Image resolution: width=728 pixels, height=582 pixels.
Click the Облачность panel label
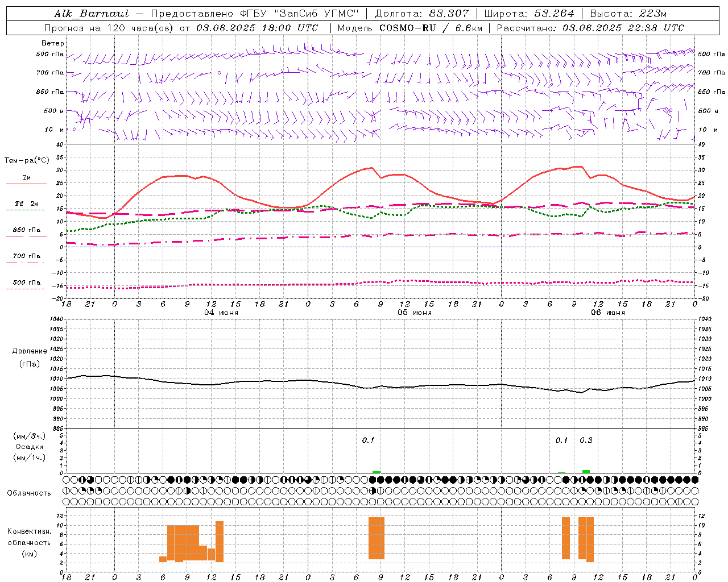pos(29,493)
